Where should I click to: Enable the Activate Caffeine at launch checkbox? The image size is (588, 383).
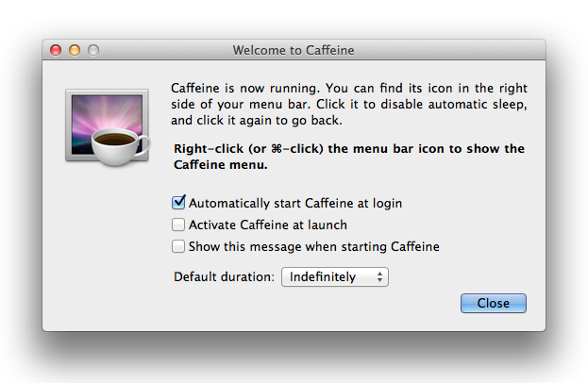[x=178, y=225]
